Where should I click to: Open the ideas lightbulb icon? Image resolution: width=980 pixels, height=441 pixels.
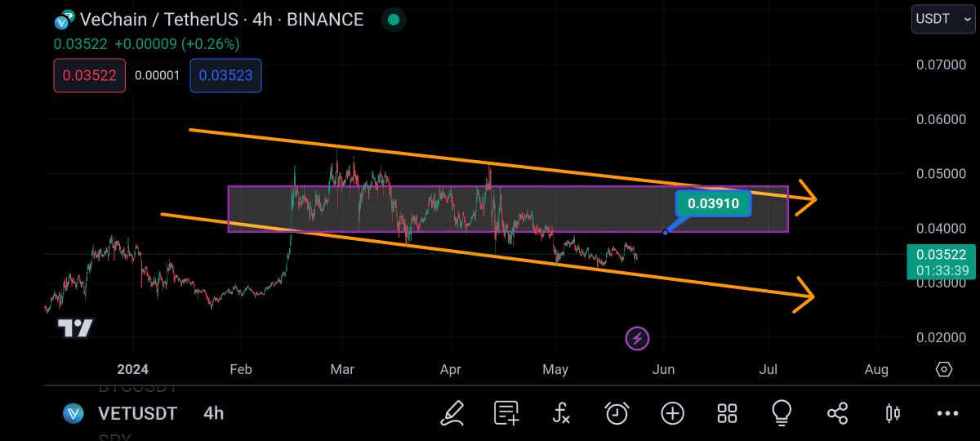click(782, 413)
